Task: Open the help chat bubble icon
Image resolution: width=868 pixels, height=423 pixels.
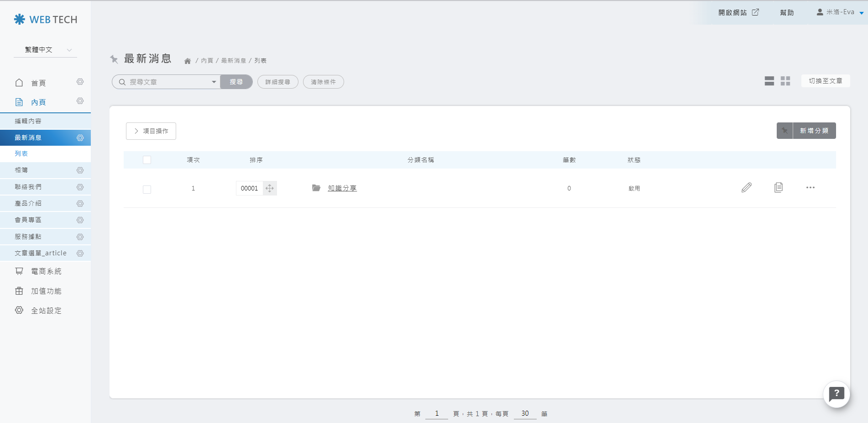Action: (836, 394)
